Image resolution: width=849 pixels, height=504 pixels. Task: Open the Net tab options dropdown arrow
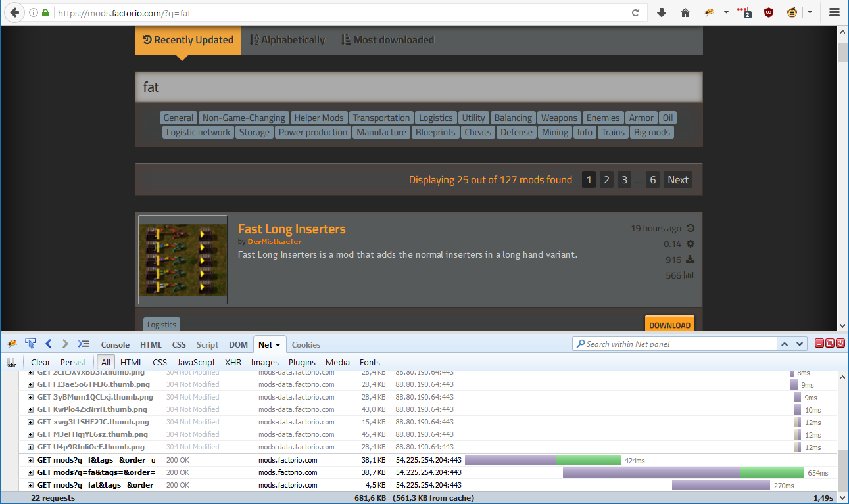(x=278, y=345)
